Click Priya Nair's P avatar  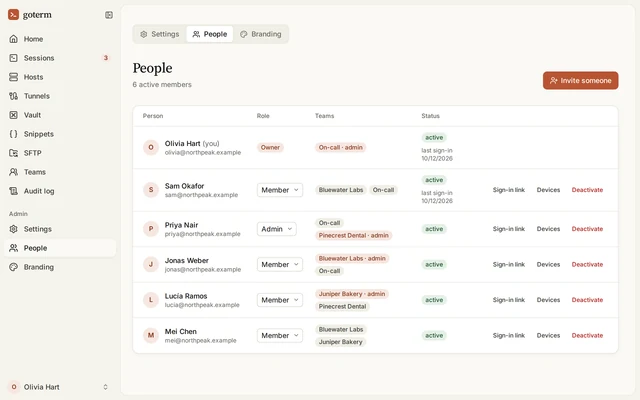(x=151, y=229)
